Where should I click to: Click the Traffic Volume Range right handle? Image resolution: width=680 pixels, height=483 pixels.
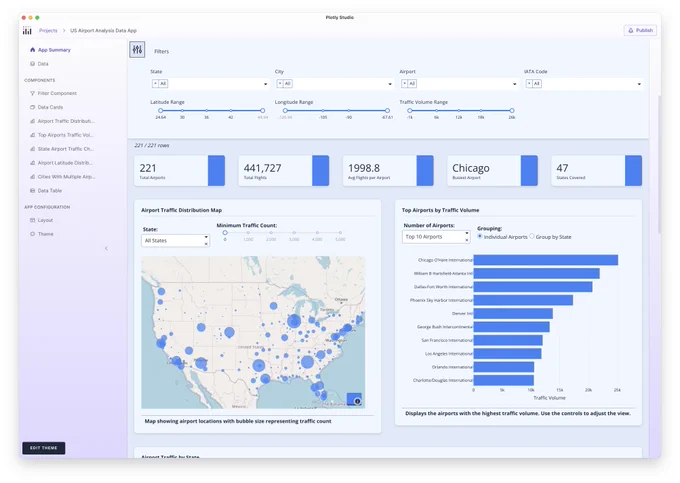click(x=512, y=111)
